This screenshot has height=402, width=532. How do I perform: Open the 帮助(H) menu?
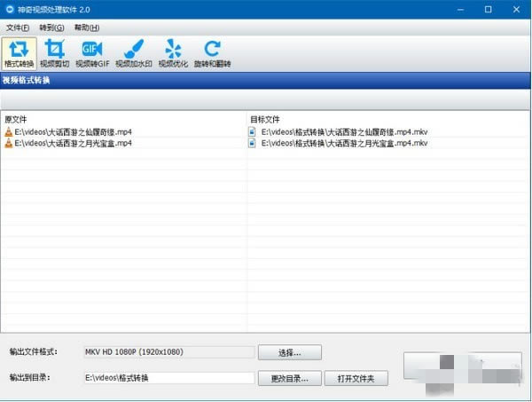pos(87,28)
